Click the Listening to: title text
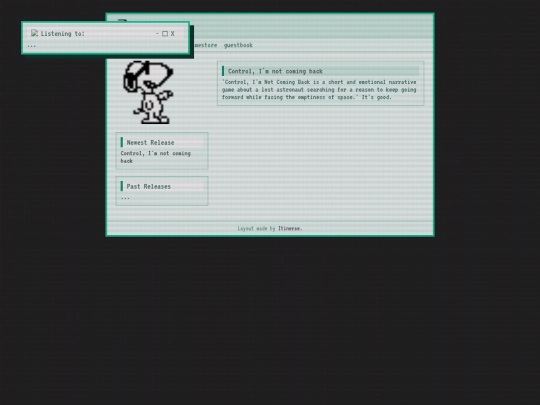 [x=62, y=33]
